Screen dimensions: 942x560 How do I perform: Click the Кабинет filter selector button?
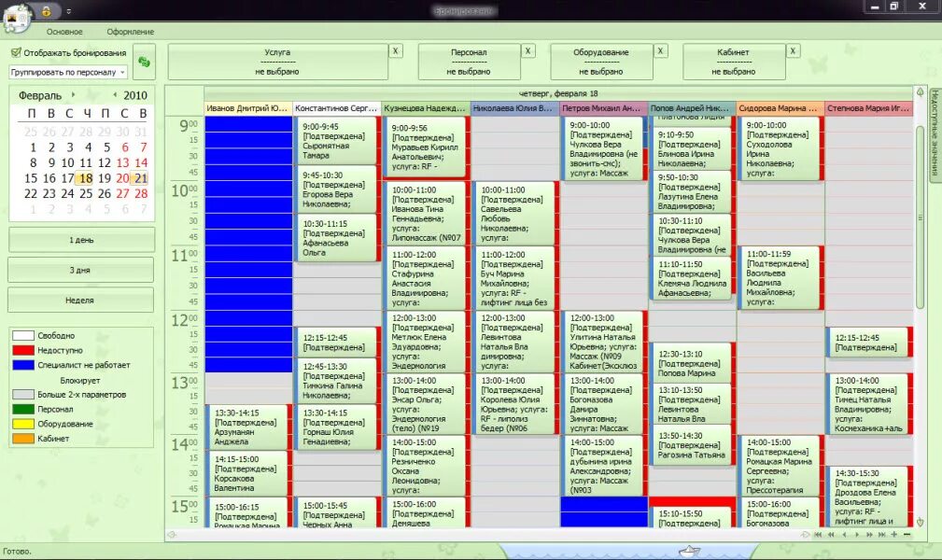(734, 62)
